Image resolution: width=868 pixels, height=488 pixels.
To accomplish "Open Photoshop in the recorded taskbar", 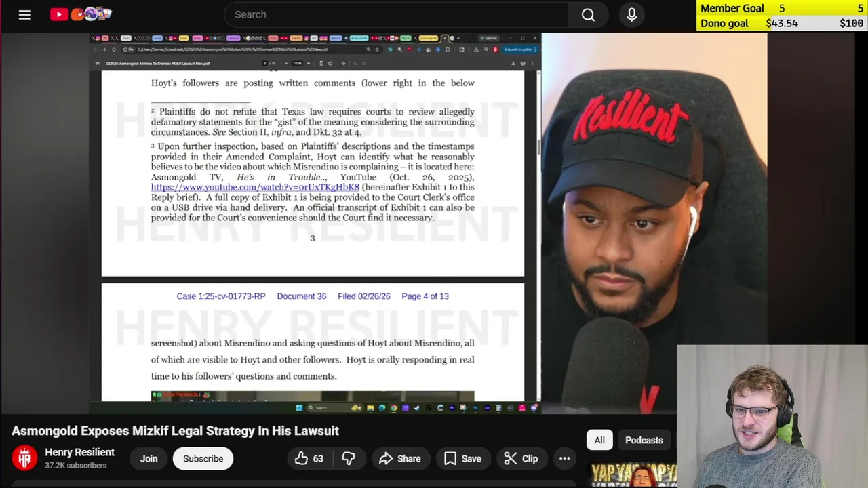I will coord(475,408).
